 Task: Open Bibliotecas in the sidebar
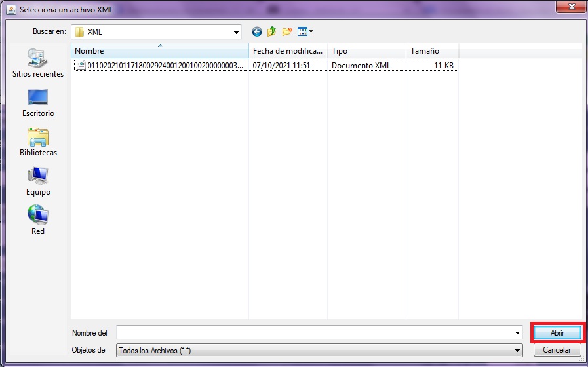[38, 142]
